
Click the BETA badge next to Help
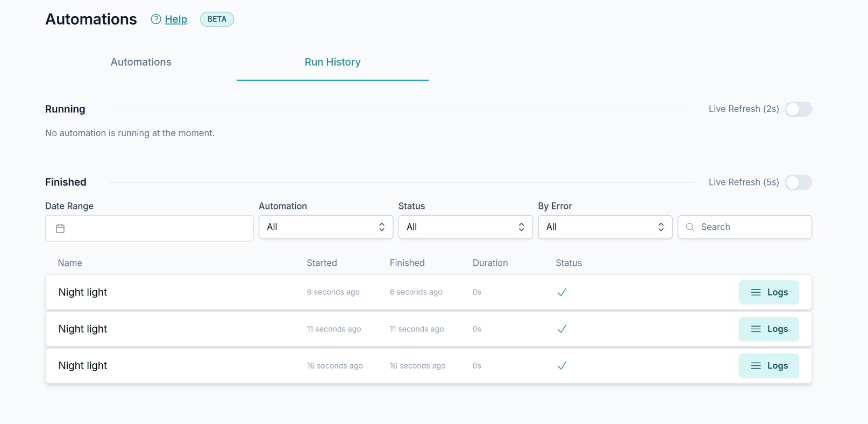pyautogui.click(x=217, y=19)
